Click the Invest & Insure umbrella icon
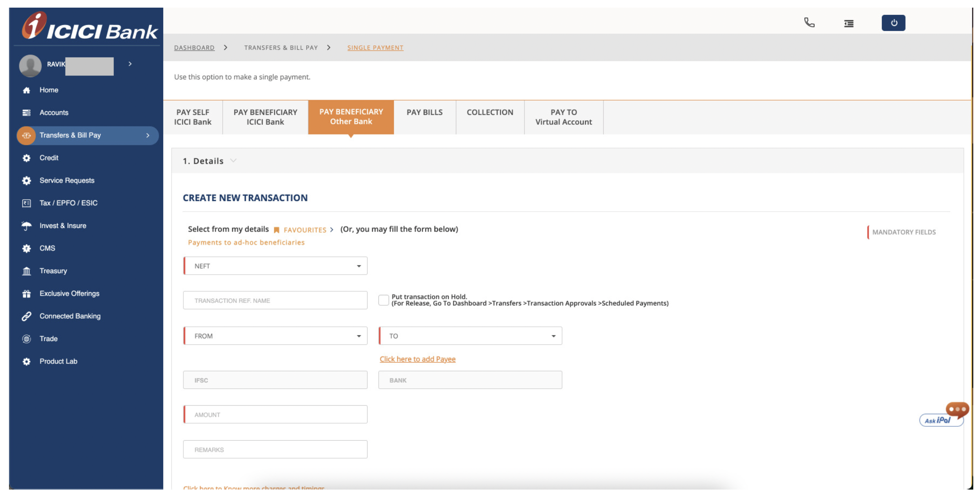Image resolution: width=980 pixels, height=499 pixels. click(26, 226)
